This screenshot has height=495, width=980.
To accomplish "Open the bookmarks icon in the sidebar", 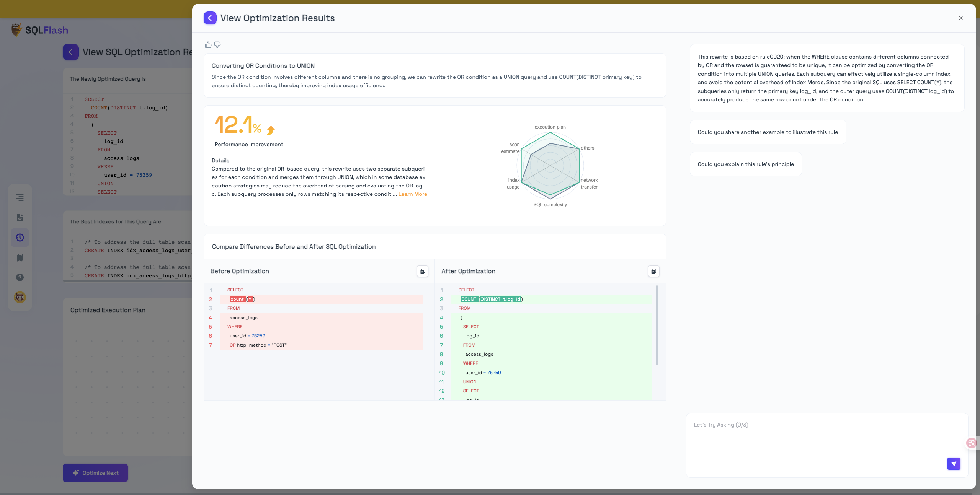I will [20, 257].
